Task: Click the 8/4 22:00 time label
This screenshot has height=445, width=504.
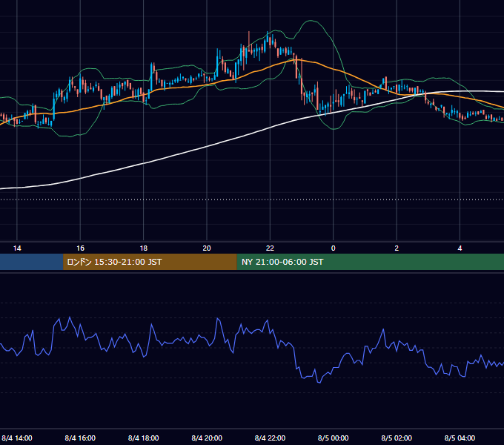Action: [270, 438]
